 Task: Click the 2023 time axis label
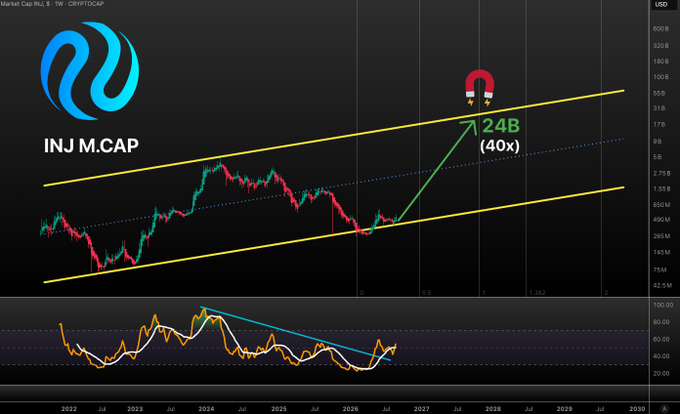[x=135, y=409]
